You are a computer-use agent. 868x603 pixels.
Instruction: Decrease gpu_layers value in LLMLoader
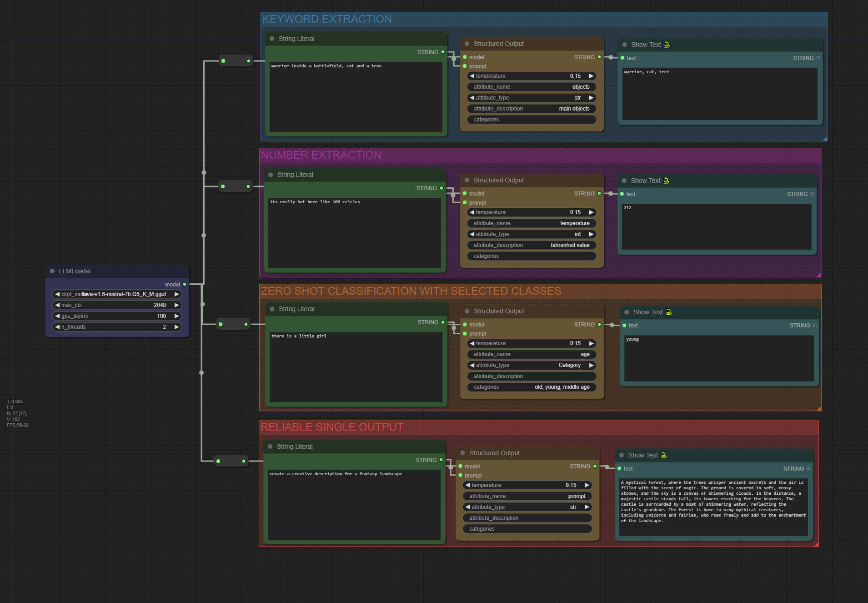point(57,316)
